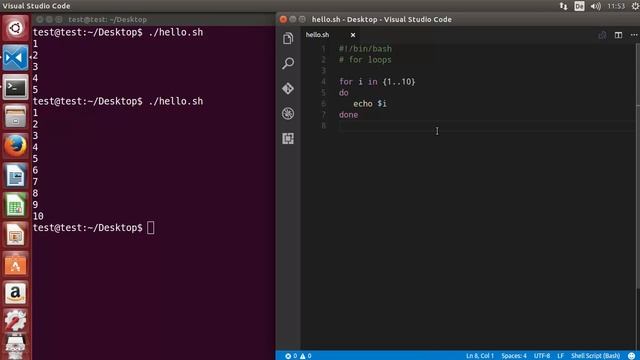Click the Ln 8, Col 1 status entry
Screen dimensions: 640x360
[x=480, y=356]
